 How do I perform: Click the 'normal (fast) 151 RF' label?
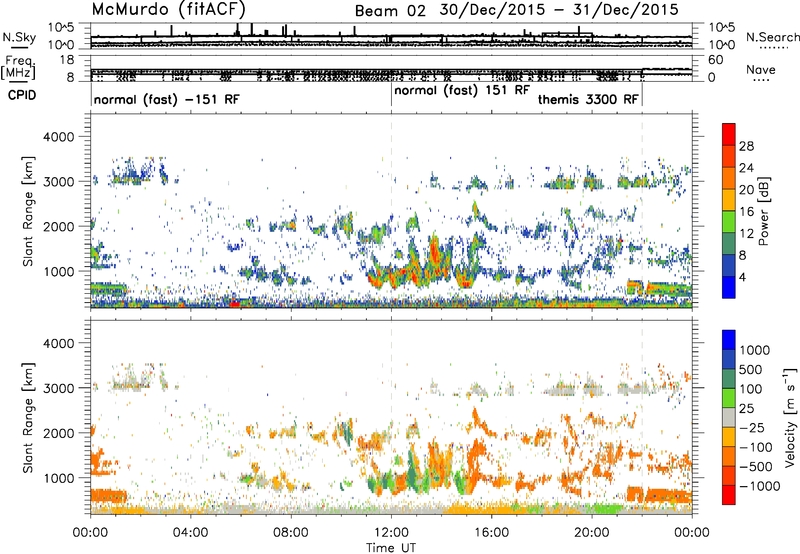click(x=462, y=91)
